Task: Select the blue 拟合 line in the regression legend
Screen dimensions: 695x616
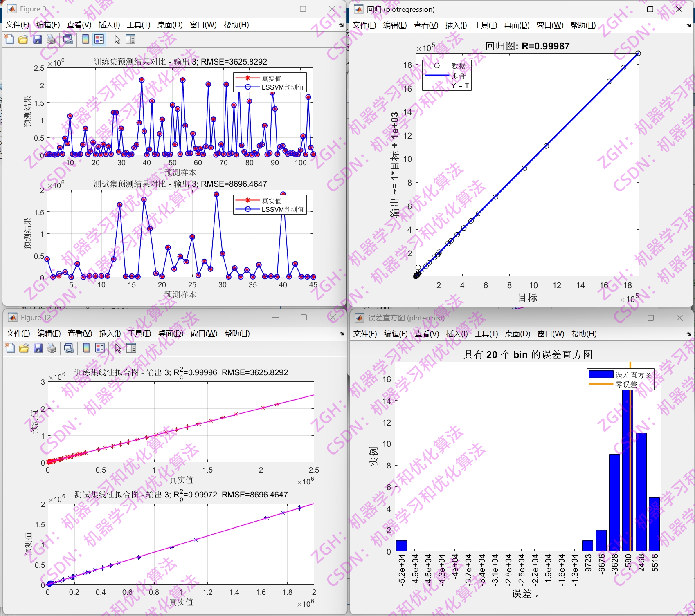Action: click(436, 76)
